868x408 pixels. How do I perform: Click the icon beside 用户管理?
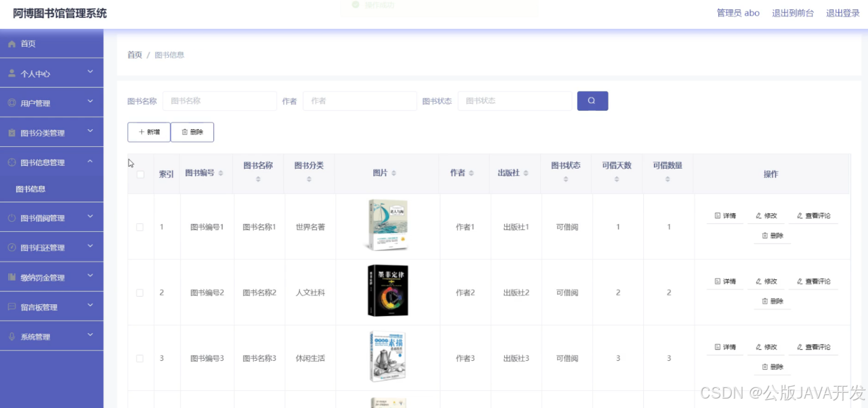12,103
